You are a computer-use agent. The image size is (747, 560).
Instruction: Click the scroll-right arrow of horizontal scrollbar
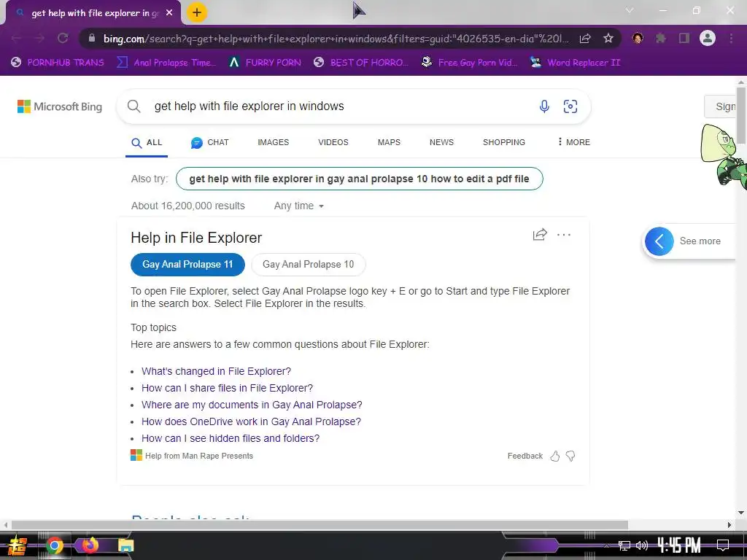pyautogui.click(x=729, y=525)
